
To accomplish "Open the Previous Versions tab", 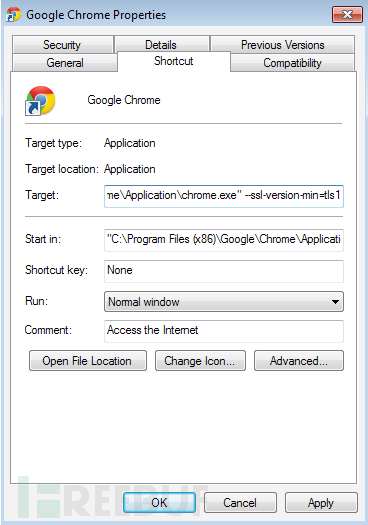I will [x=283, y=45].
